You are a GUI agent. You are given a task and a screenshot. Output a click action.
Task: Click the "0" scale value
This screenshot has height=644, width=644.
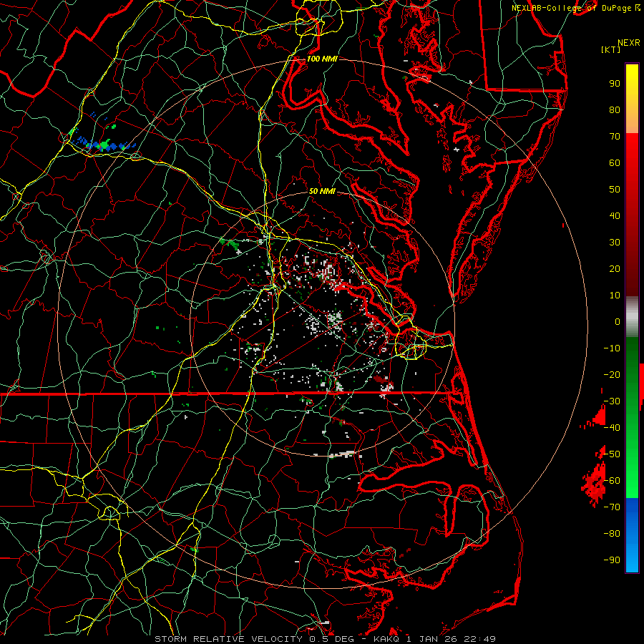[x=618, y=322]
